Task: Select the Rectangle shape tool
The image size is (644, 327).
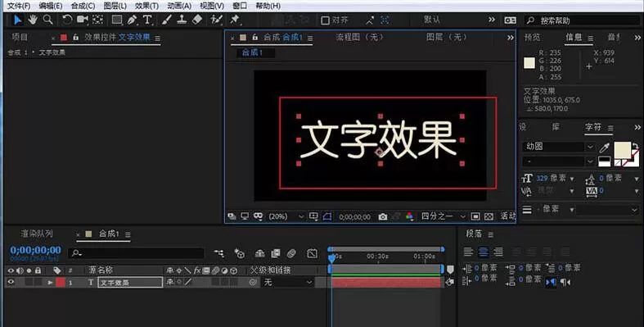Action: tap(117, 20)
